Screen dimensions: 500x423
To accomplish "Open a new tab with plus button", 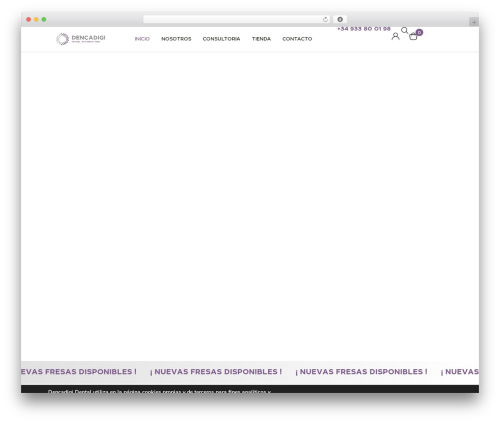I will (x=474, y=22).
